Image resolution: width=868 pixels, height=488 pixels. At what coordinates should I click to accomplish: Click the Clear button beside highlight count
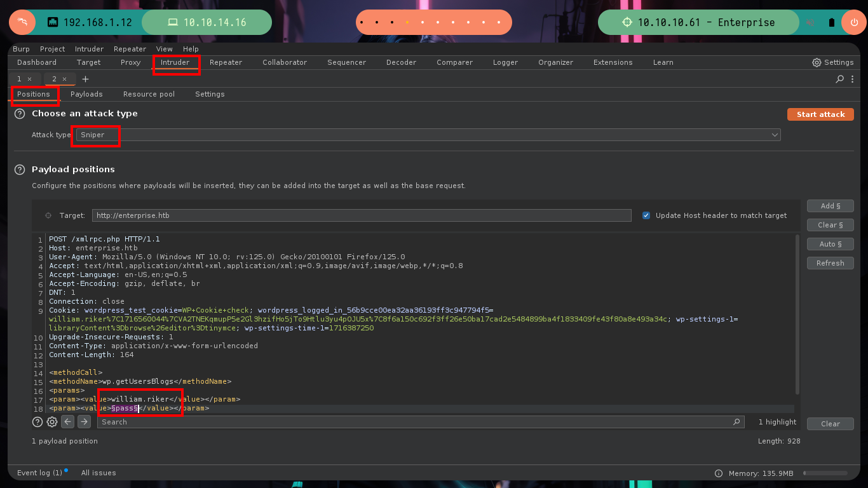pos(831,424)
